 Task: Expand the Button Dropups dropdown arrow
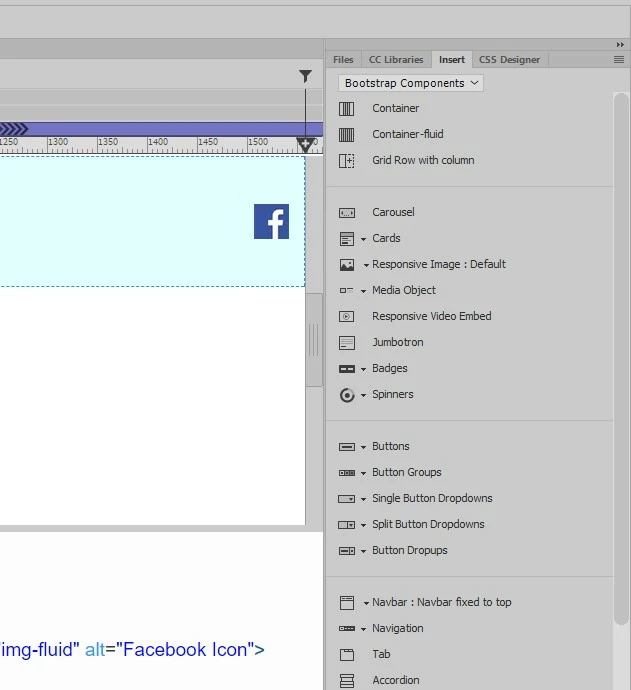pos(363,551)
